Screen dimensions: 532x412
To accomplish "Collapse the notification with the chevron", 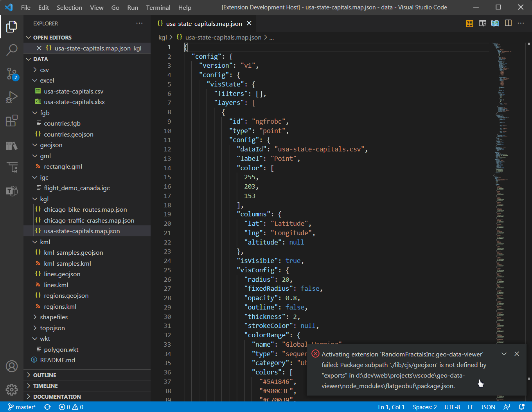I will click(504, 354).
